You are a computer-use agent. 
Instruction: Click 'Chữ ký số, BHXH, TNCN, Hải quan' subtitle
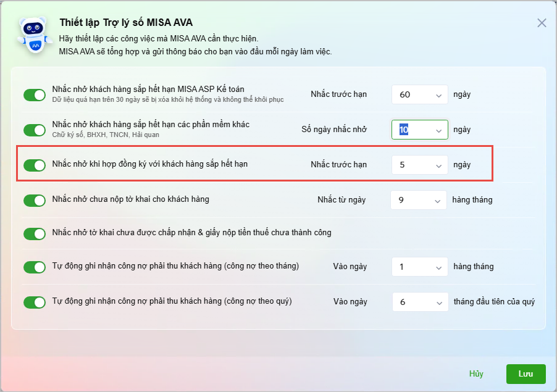coord(106,135)
